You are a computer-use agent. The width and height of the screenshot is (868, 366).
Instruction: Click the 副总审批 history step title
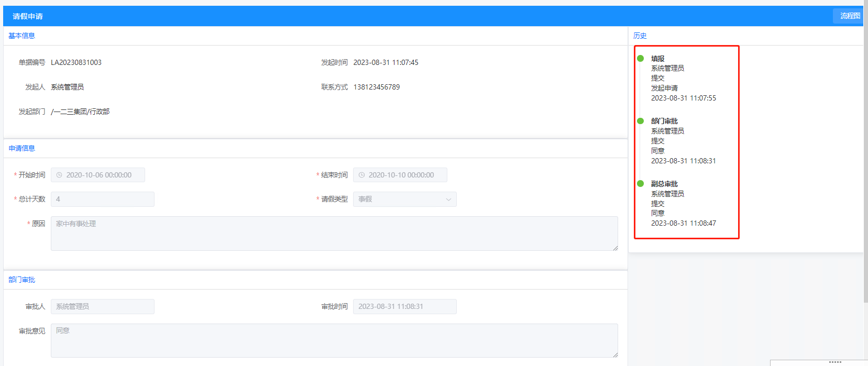[x=664, y=184]
